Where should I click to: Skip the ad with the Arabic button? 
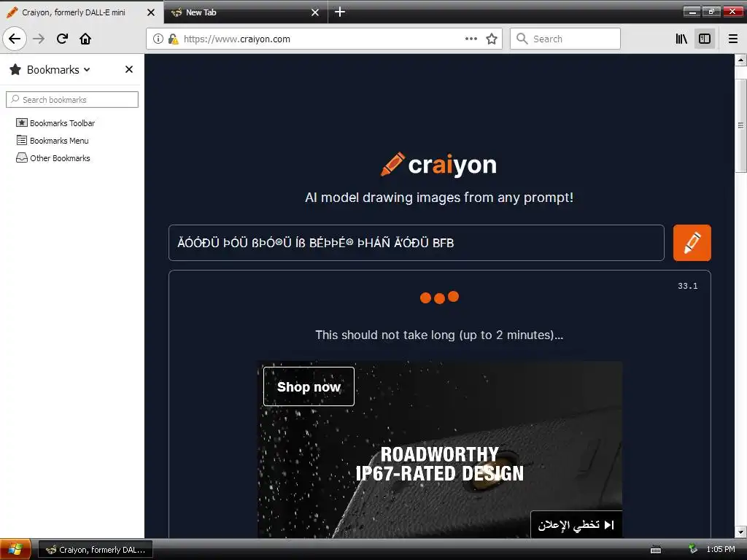(x=576, y=525)
